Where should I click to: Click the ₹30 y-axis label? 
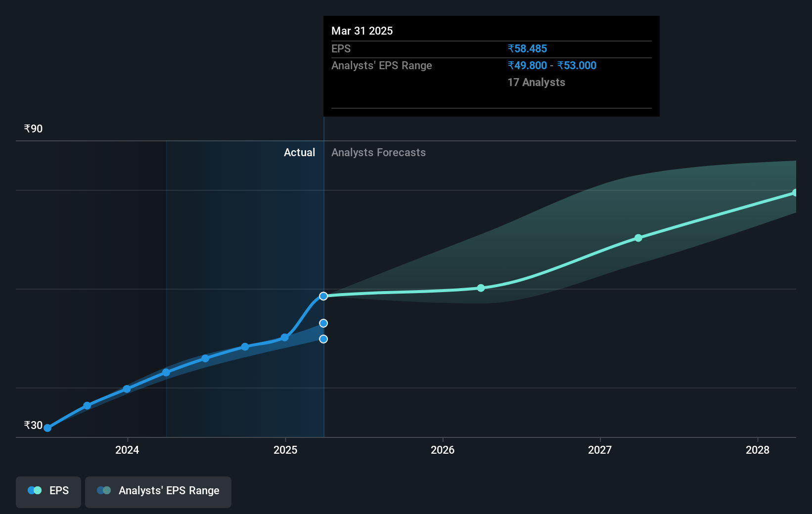pyautogui.click(x=33, y=426)
